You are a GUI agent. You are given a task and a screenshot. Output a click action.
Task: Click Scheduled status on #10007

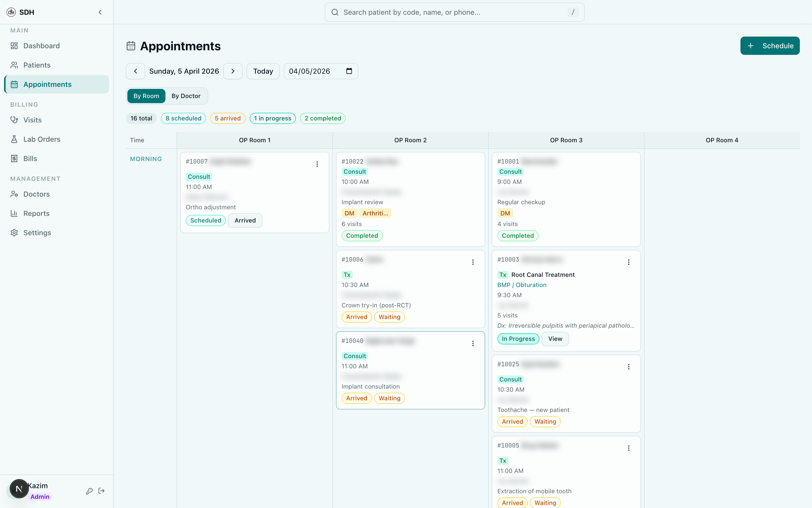[x=206, y=220]
